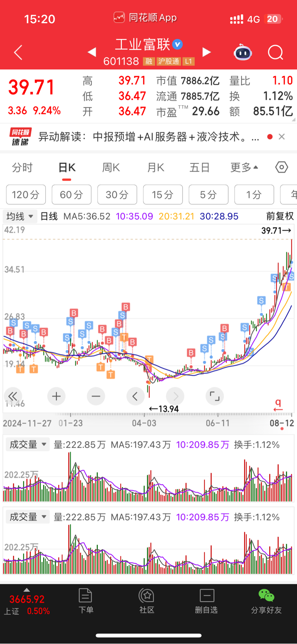Screen dimensions: 297x644
Task: Tap stock code 601138
Action: (121, 61)
